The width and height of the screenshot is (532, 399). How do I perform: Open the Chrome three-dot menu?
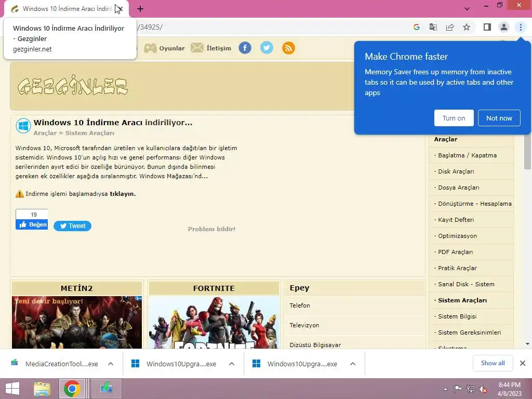pos(521,27)
